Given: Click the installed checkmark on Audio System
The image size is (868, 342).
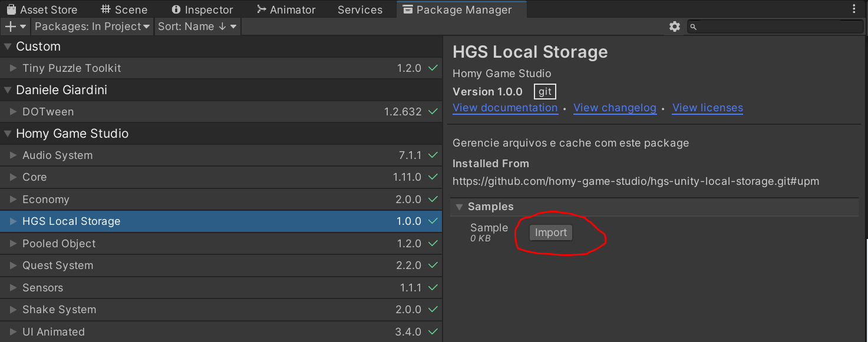Looking at the screenshot, I should point(433,155).
